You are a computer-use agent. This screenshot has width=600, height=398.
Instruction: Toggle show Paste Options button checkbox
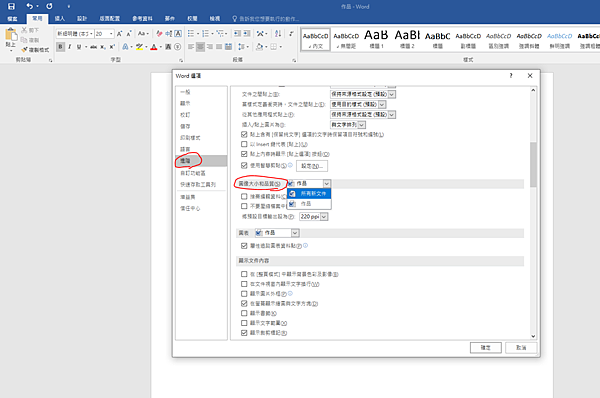(244, 154)
